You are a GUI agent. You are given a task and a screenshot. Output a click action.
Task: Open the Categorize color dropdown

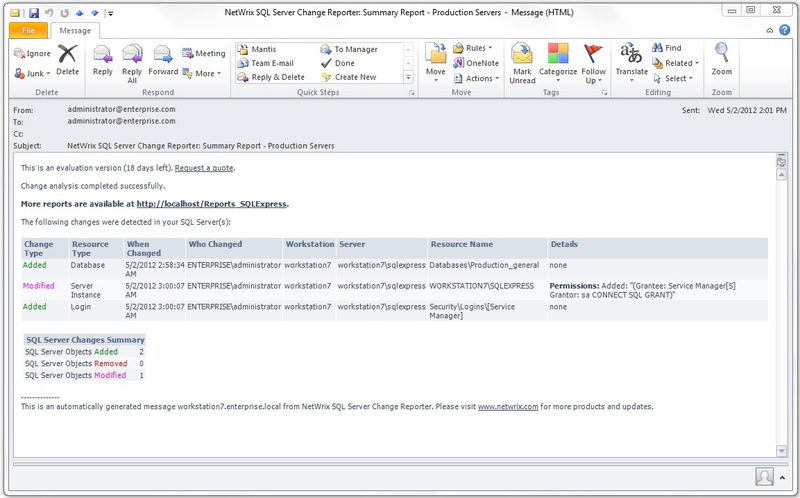pyautogui.click(x=558, y=63)
